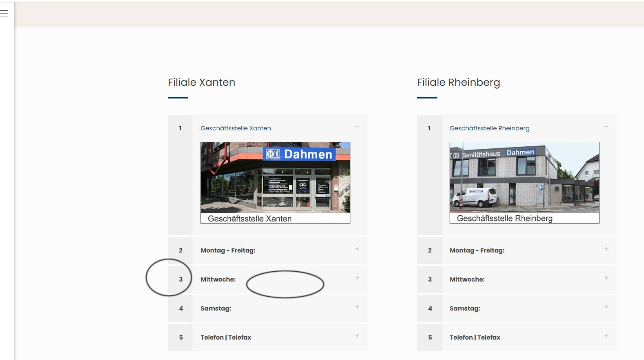Click number 3 of Rheinberg accordion
Viewport: 644px width, 360px height.
tap(430, 280)
